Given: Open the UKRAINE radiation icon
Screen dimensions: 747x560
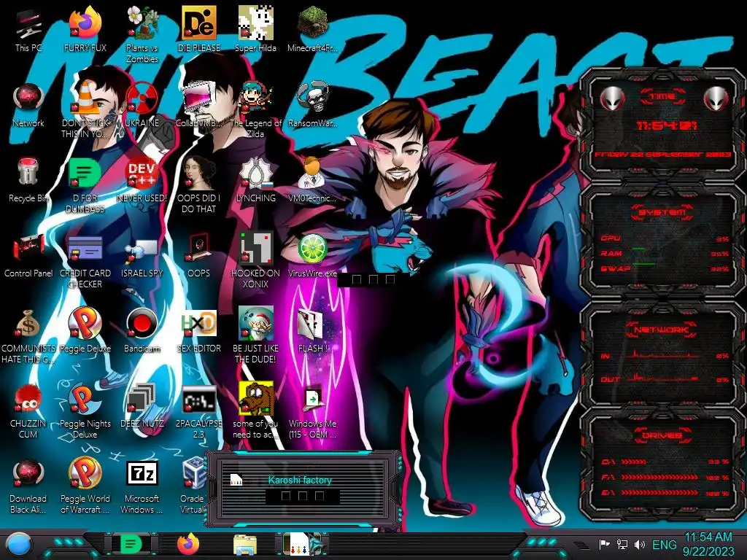Looking at the screenshot, I should click(142, 105).
